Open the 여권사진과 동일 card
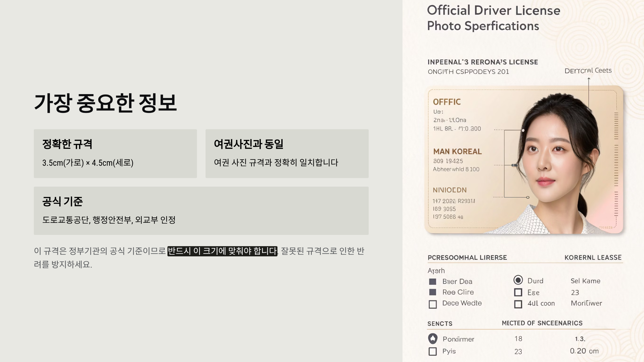Screen dimensions: 644x362 click(x=287, y=154)
